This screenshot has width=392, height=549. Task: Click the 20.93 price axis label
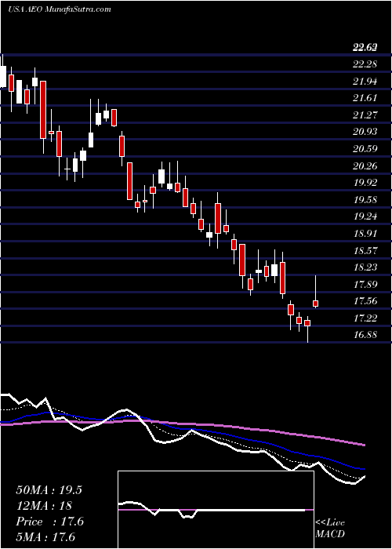point(365,132)
